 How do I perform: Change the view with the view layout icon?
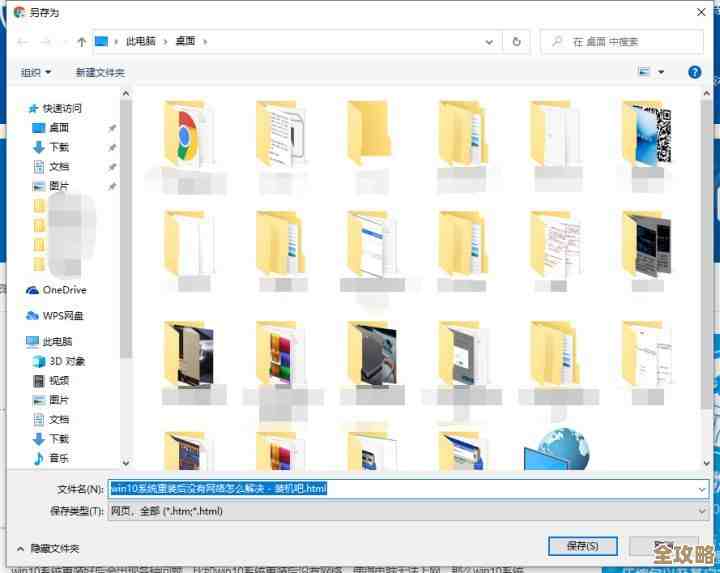pyautogui.click(x=644, y=72)
